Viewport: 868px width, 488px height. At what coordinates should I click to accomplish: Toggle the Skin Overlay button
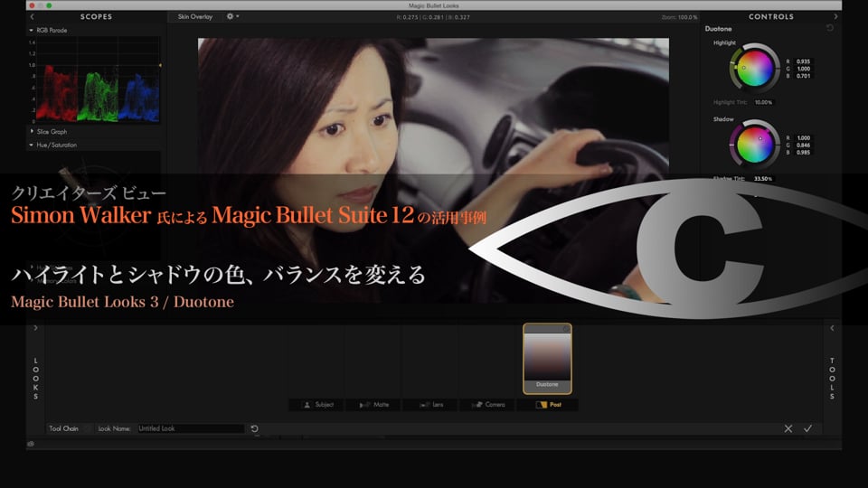(x=195, y=16)
